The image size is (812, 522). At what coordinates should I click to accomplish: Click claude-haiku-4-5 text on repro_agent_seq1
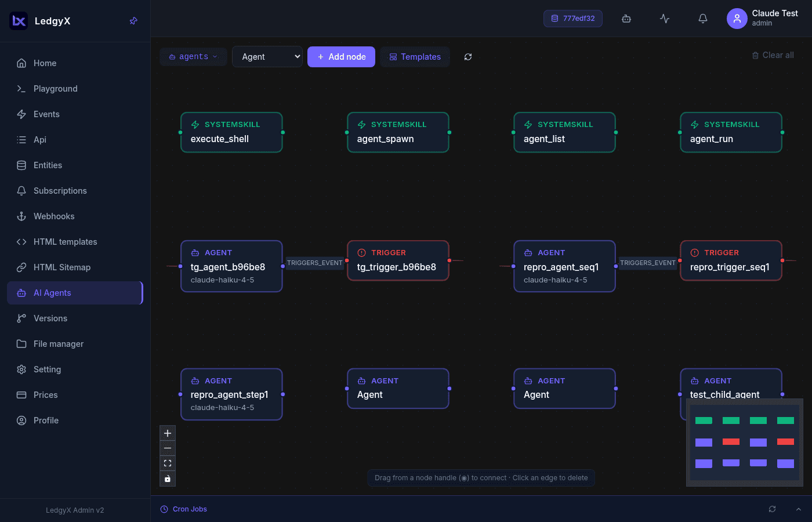(x=555, y=280)
